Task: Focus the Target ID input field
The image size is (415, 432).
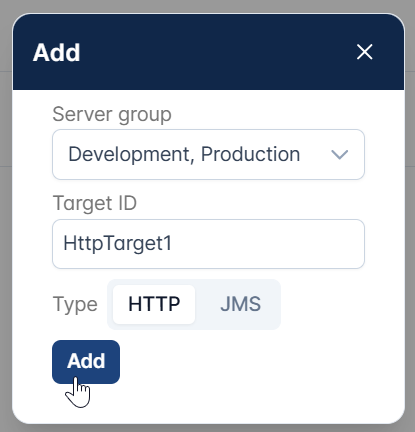Action: 208,244
